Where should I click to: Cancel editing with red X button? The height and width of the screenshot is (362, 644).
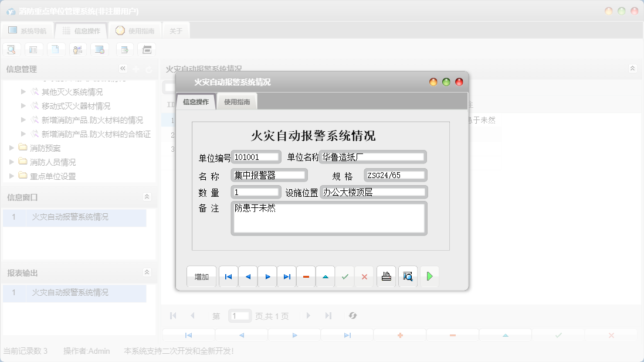tap(364, 276)
